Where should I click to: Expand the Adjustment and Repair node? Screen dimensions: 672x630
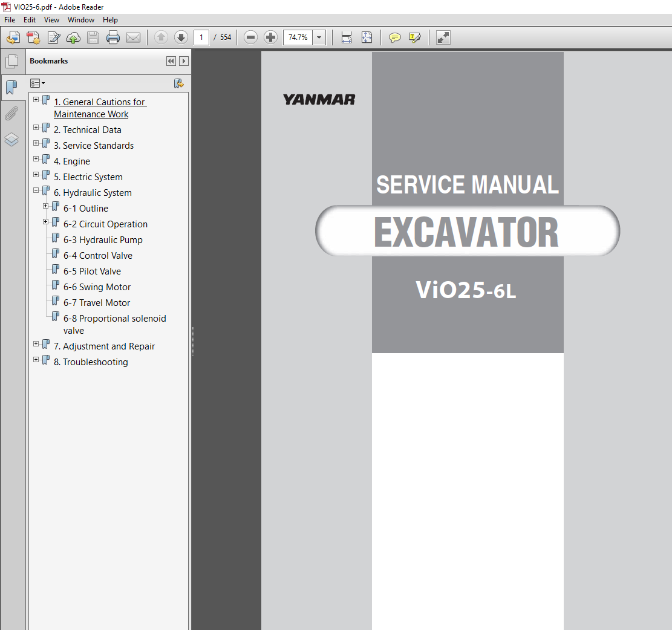[x=36, y=344]
